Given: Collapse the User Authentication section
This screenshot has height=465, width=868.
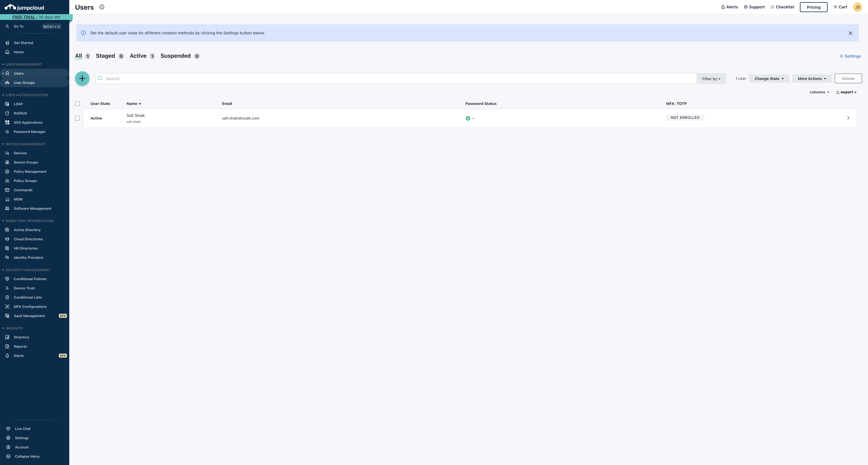Looking at the screenshot, I should [x=25, y=95].
